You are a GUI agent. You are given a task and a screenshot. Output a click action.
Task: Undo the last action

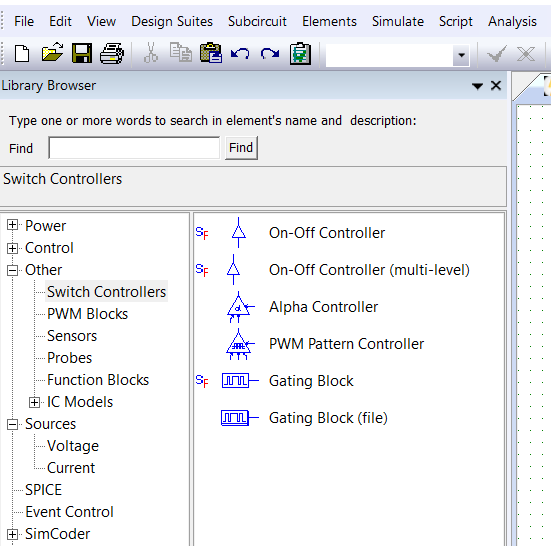point(240,54)
